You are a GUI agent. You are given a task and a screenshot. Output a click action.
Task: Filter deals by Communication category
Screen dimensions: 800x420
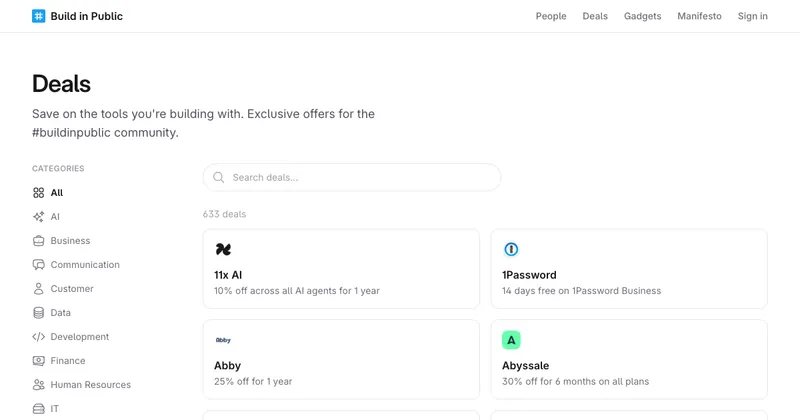click(85, 265)
